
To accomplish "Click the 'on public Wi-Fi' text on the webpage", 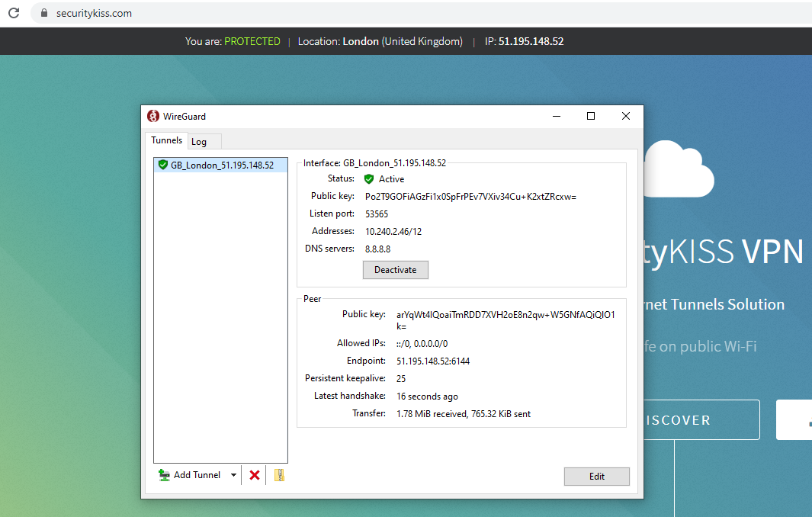I will 708,346.
